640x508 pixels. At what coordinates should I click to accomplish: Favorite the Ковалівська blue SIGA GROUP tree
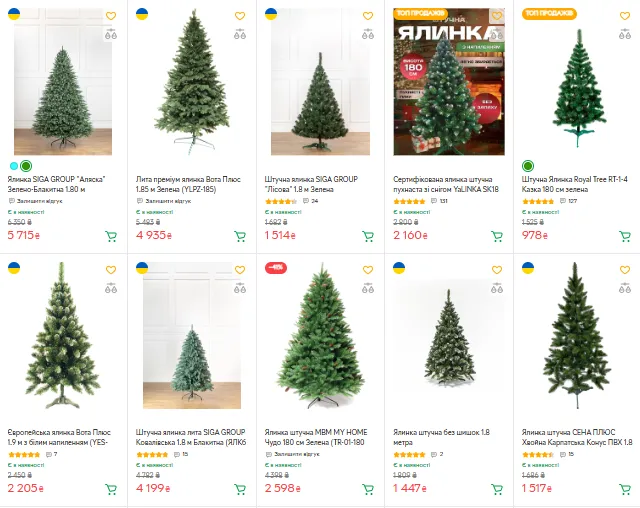point(240,270)
